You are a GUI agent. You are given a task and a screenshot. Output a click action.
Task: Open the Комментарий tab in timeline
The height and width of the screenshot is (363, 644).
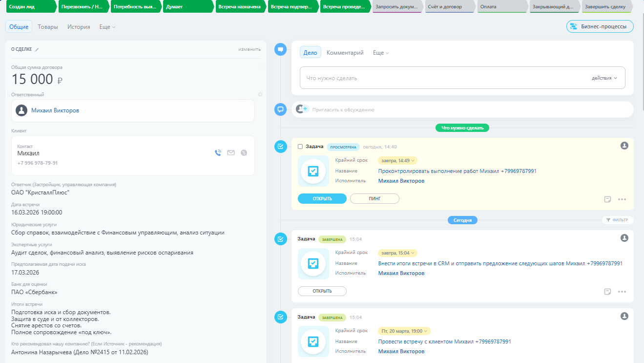[x=345, y=53]
